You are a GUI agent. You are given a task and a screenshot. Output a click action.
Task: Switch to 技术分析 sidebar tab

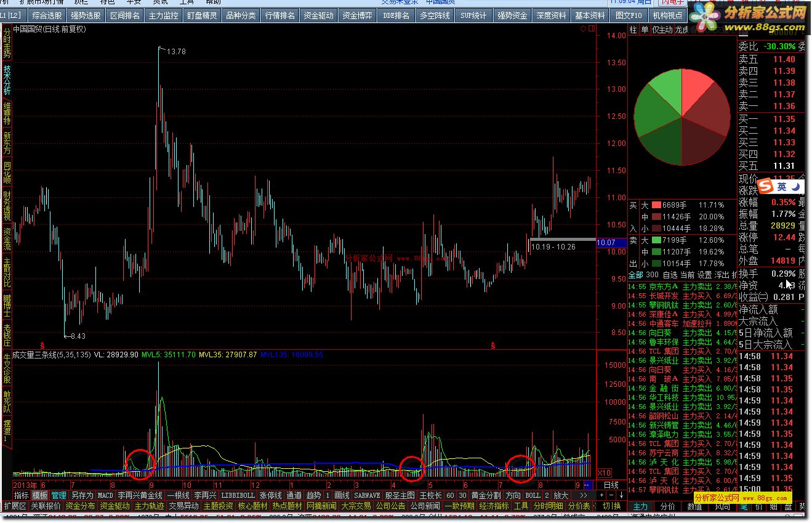[x=7, y=79]
